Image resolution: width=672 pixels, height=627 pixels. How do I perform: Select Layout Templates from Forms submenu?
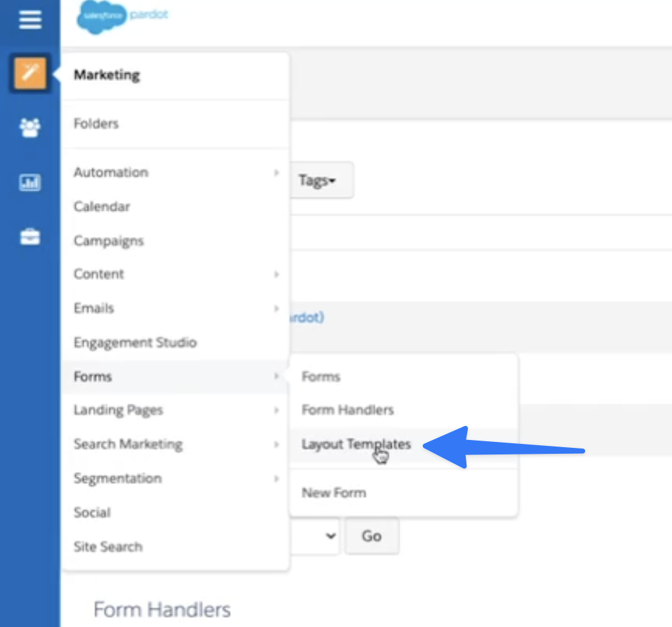click(356, 444)
